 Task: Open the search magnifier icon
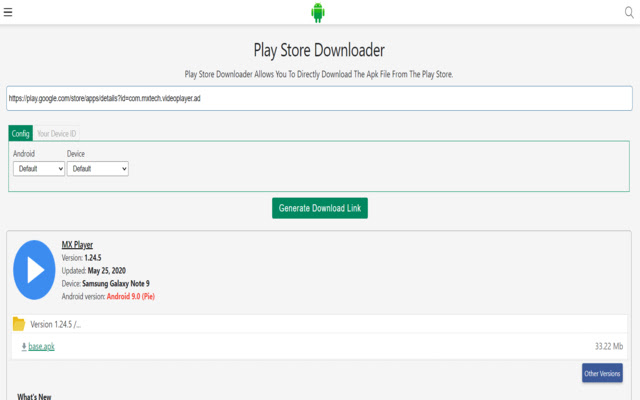[629, 13]
